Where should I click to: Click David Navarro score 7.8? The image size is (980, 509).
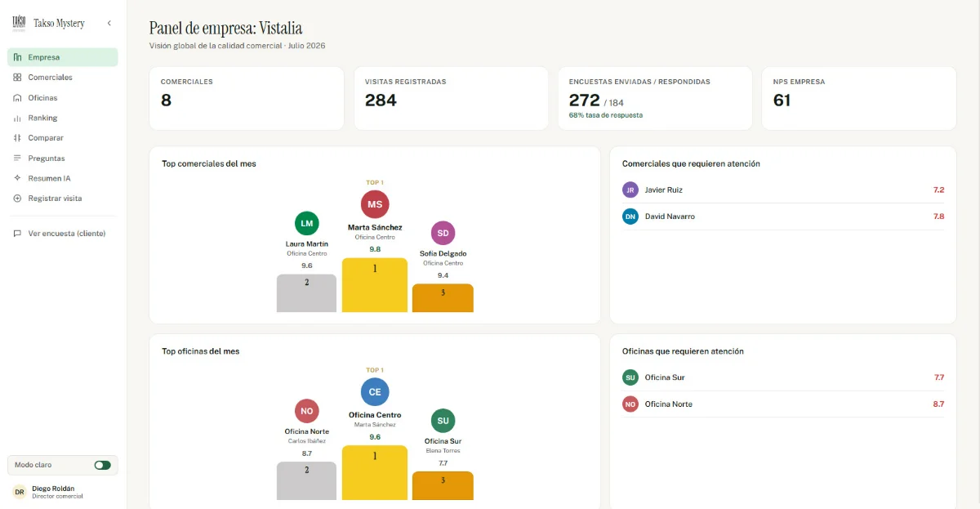(938, 217)
